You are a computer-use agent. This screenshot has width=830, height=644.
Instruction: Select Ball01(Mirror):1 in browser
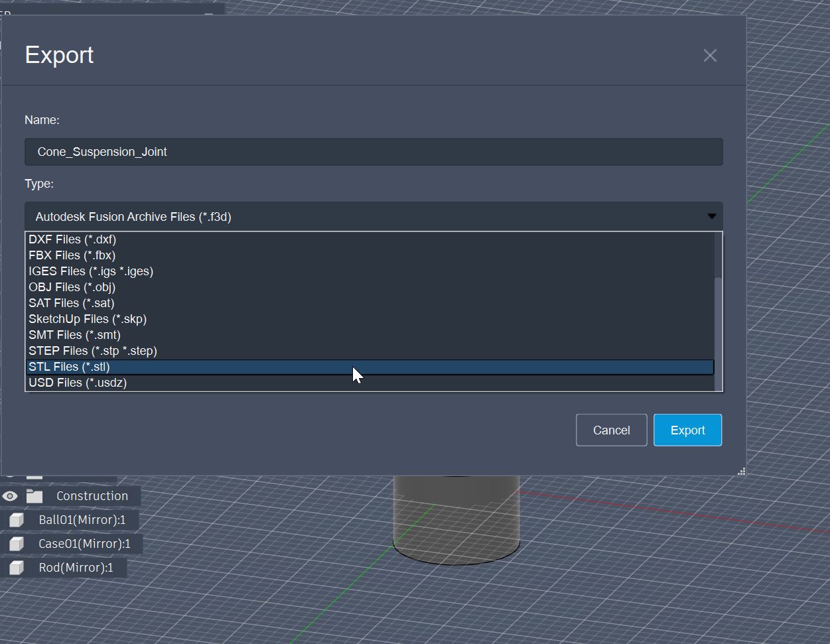pyautogui.click(x=82, y=520)
